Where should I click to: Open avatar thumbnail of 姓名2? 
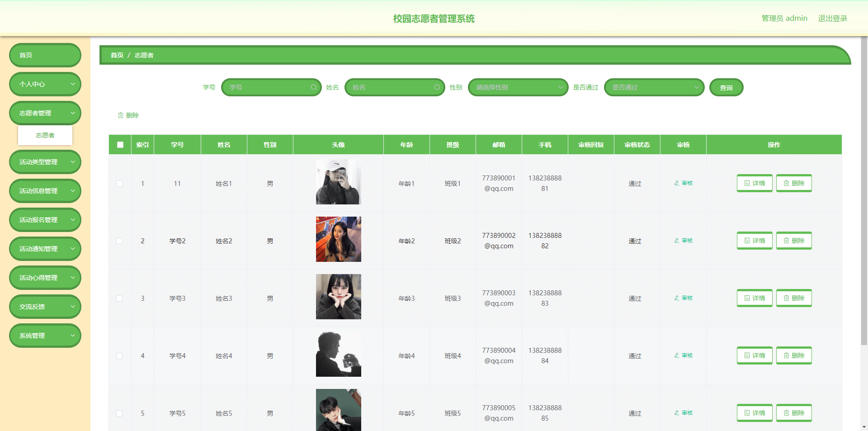click(x=339, y=239)
